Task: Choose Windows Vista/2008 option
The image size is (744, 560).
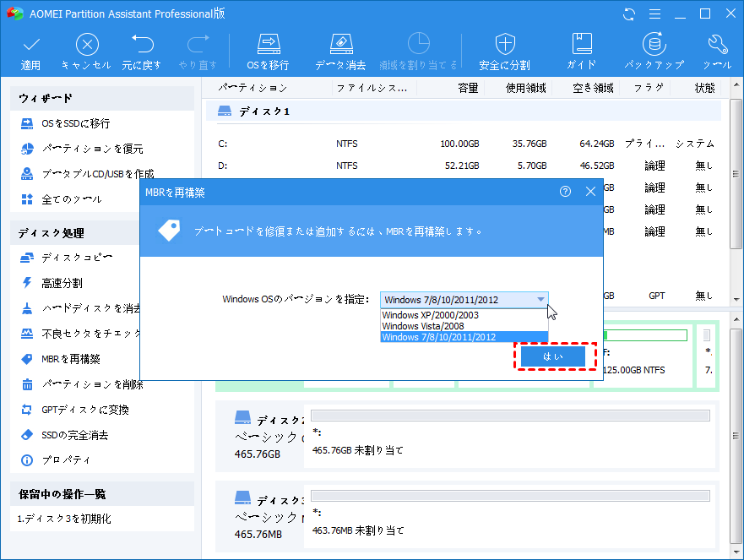Action: pos(464,326)
